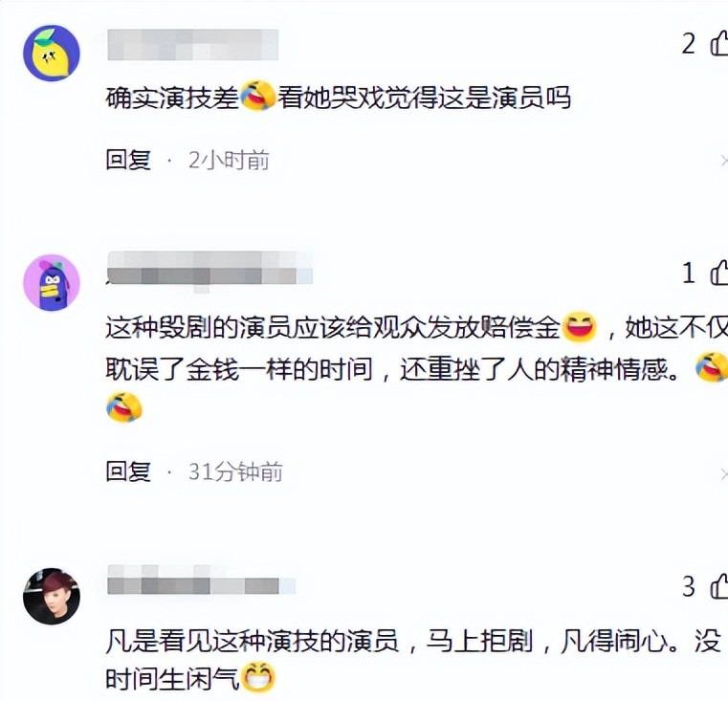Click the grinning emoji after 赔偿金
This screenshot has width=728, height=701.
(579, 326)
